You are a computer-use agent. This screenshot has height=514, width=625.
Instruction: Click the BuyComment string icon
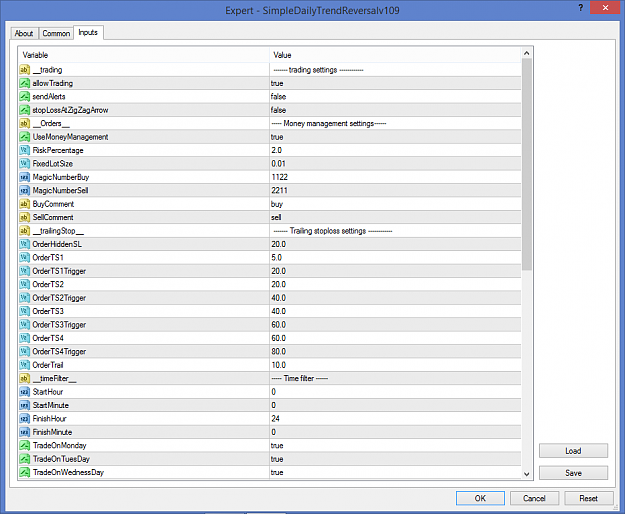tap(25, 204)
